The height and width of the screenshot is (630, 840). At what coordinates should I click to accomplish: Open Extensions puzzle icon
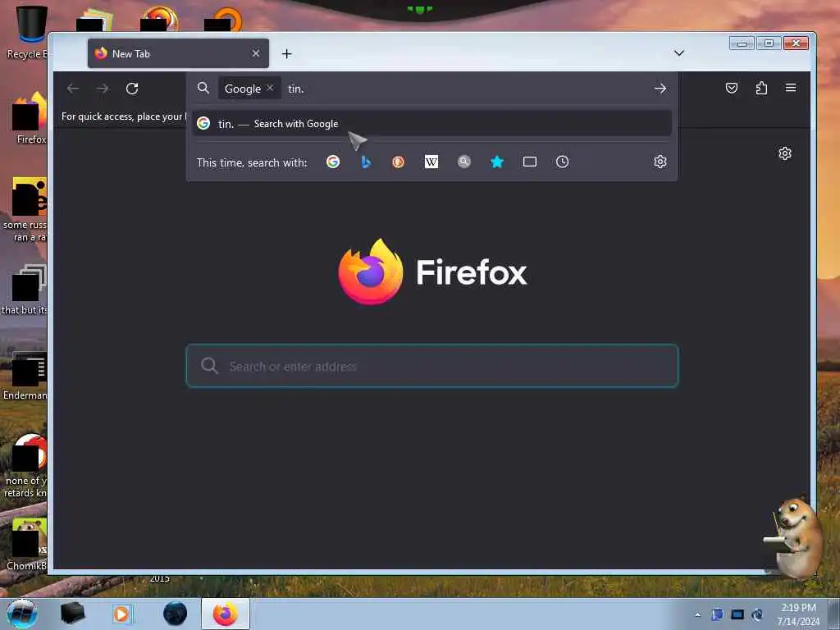(761, 88)
